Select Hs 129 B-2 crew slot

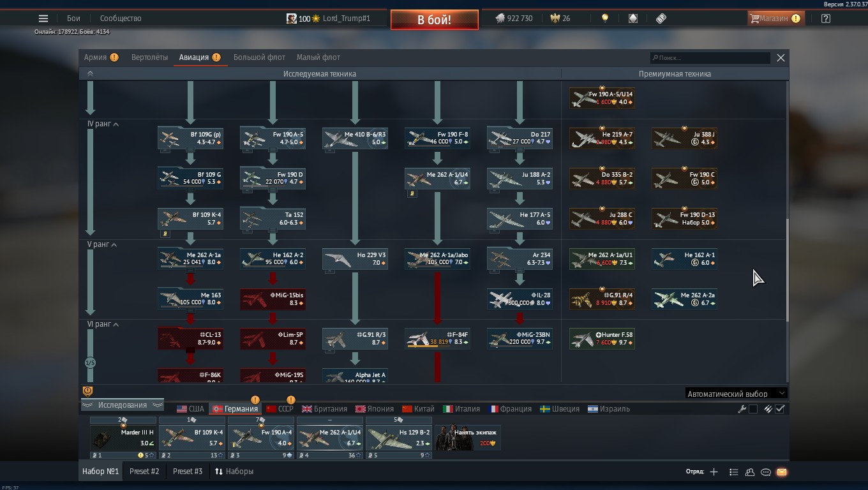pyautogui.click(x=398, y=438)
